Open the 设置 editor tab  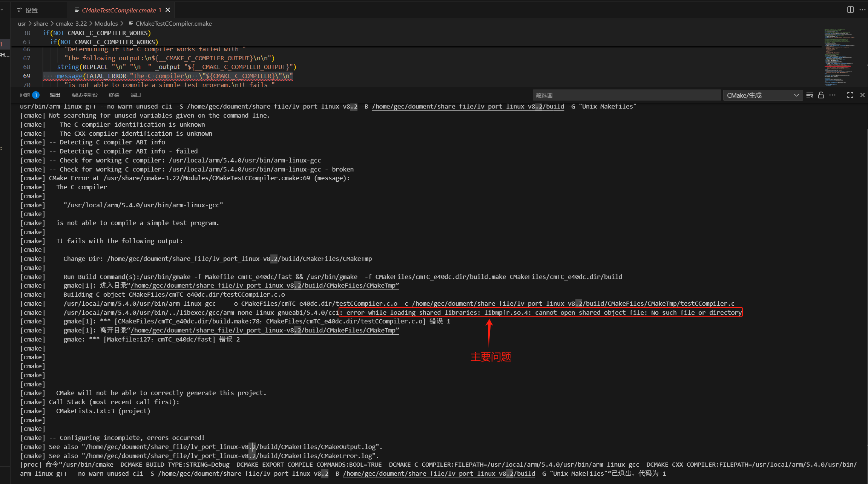(x=31, y=10)
